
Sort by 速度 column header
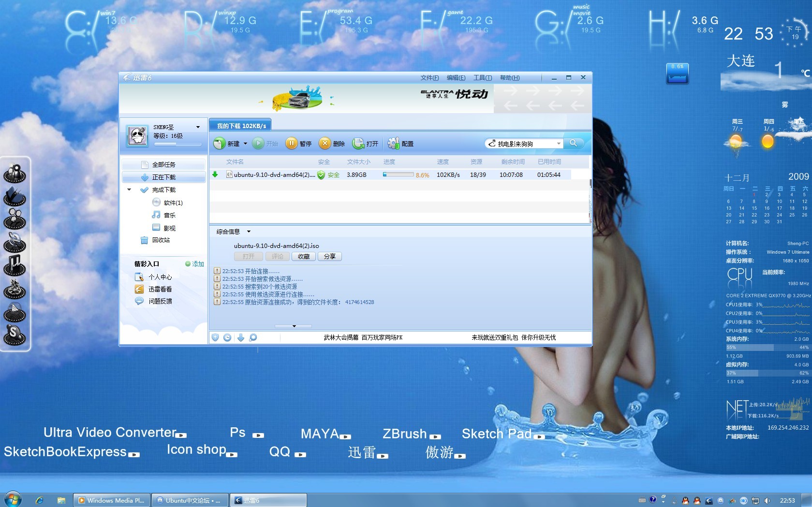point(443,162)
